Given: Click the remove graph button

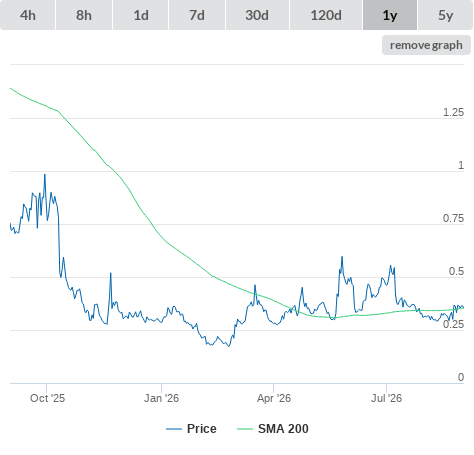Looking at the screenshot, I should point(426,45).
